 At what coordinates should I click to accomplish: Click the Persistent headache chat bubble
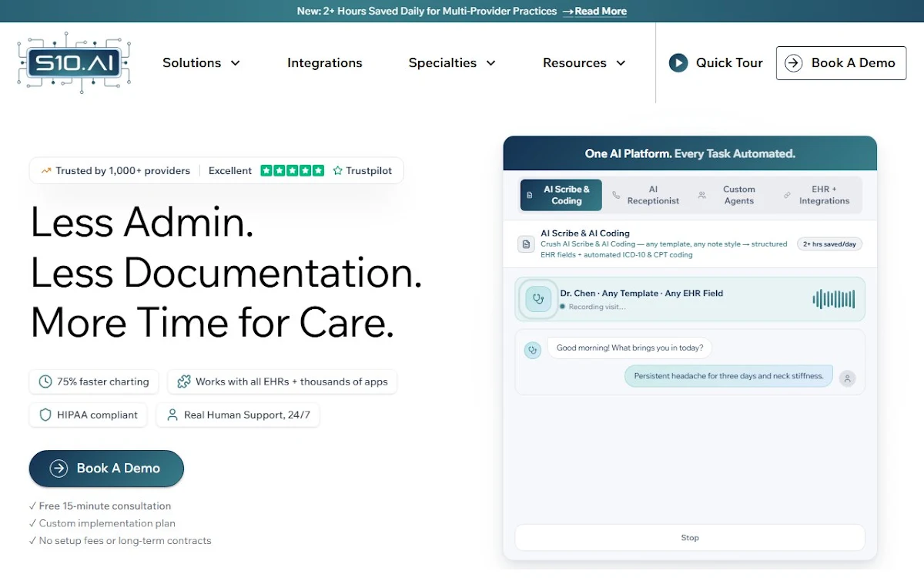tap(728, 376)
